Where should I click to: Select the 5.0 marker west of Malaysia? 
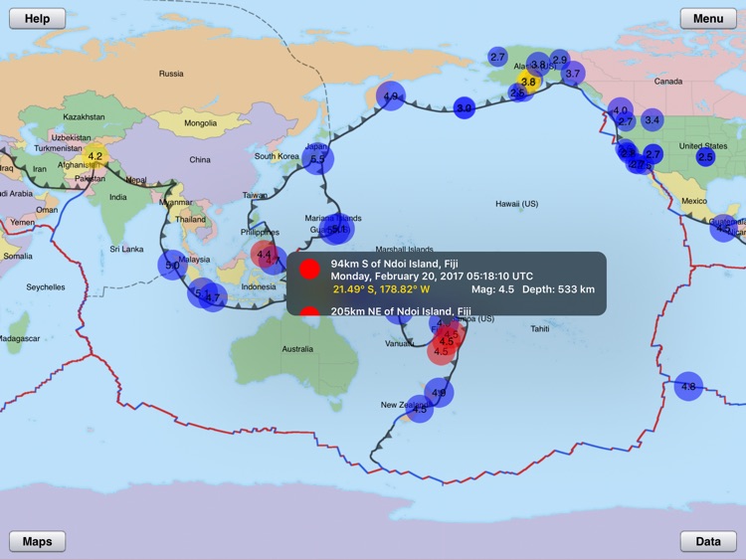tap(172, 265)
